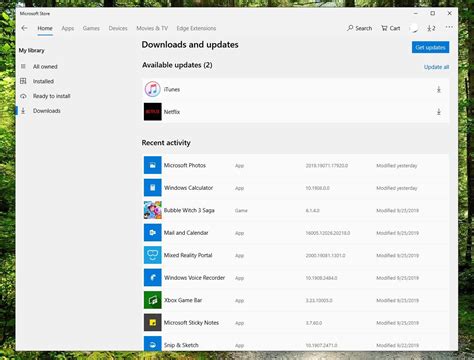Click Snip & Sketch name

point(181,345)
